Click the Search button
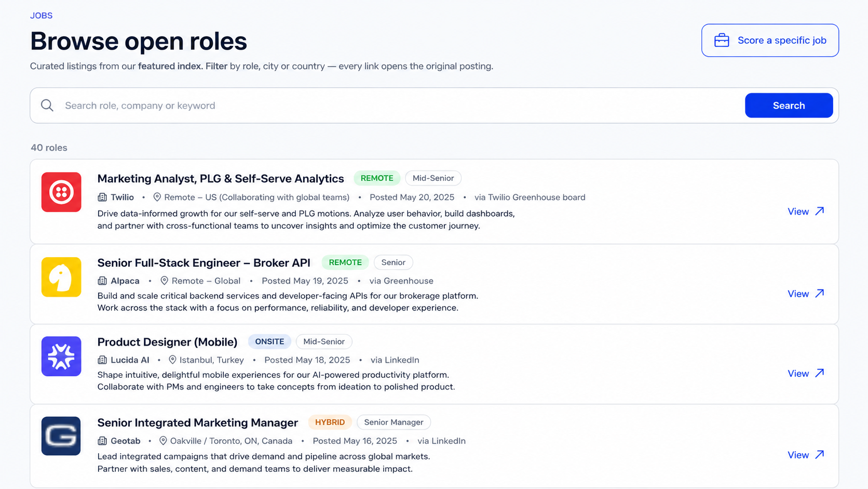The image size is (868, 489). [x=789, y=105]
